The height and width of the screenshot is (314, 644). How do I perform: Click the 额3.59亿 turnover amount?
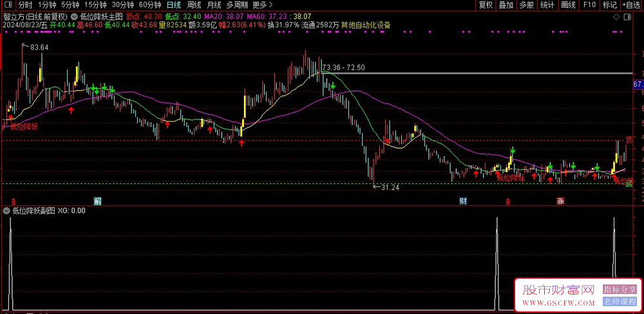coord(202,25)
